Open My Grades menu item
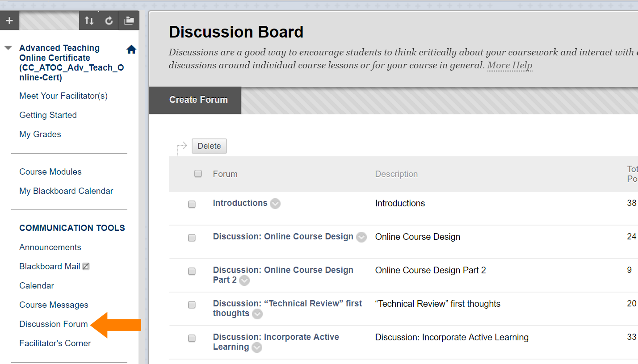The height and width of the screenshot is (364, 638). coord(40,134)
